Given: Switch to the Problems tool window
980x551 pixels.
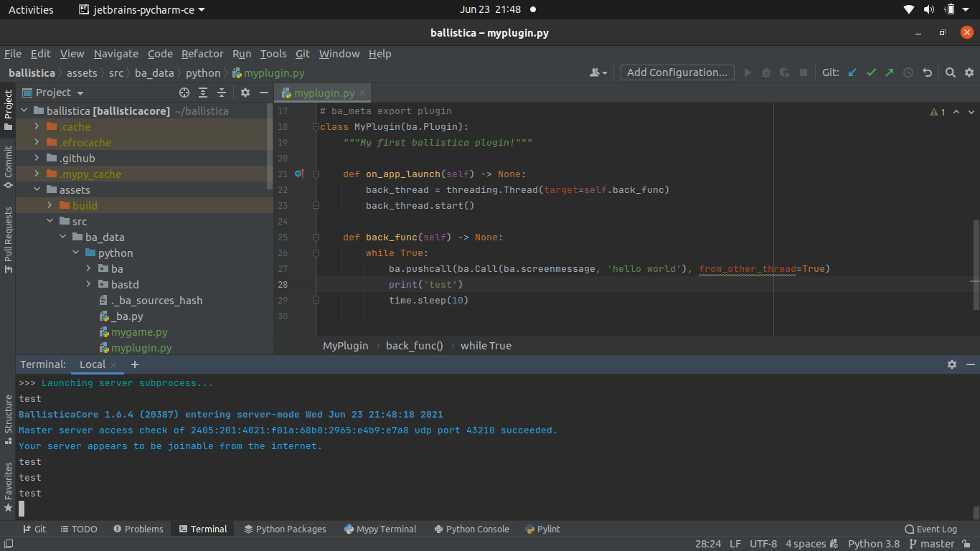Looking at the screenshot, I should [138, 529].
